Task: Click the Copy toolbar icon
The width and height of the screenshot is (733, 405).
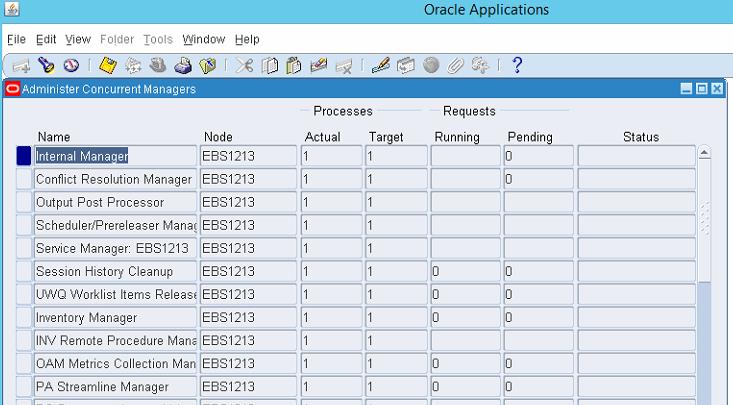Action: (x=269, y=65)
